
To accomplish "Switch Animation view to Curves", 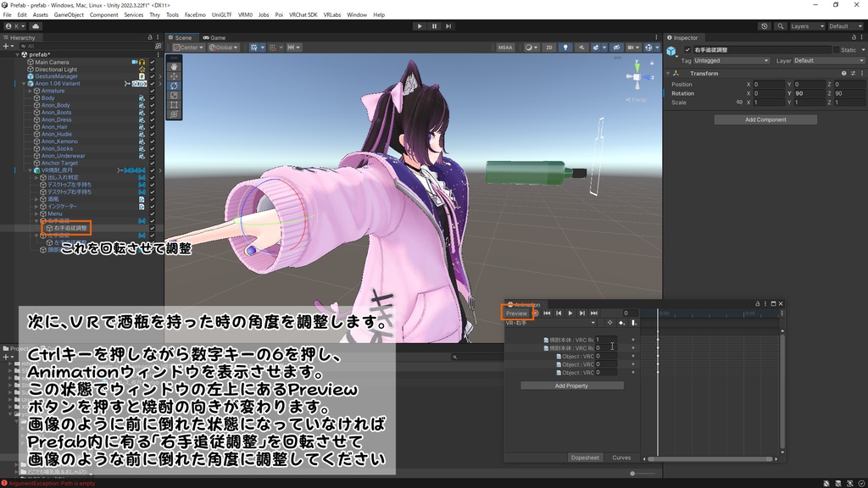I will pos(621,457).
